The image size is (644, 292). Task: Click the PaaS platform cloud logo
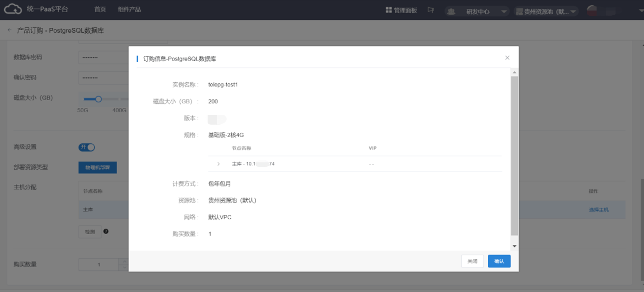coord(12,9)
